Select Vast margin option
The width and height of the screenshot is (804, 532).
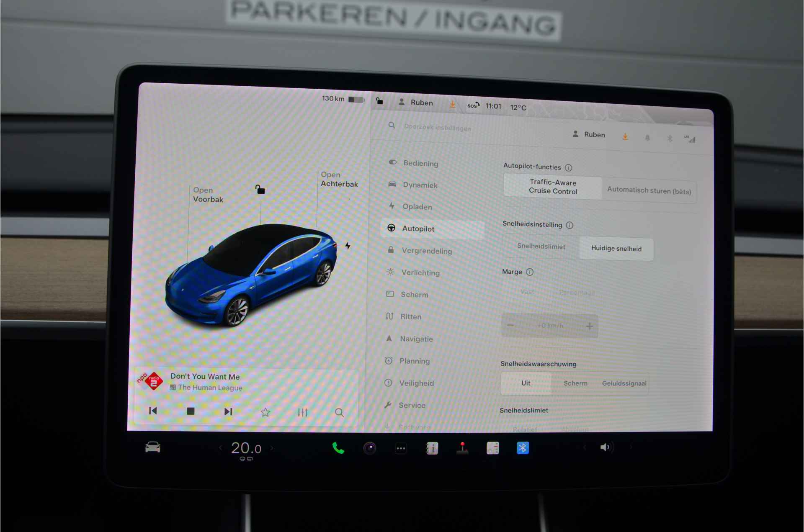pos(527,292)
